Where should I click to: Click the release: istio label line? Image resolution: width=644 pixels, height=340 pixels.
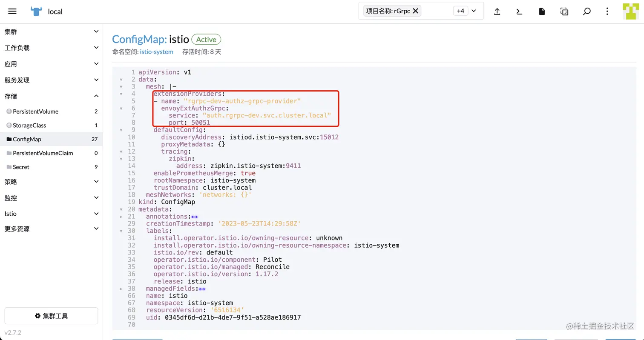click(x=180, y=282)
